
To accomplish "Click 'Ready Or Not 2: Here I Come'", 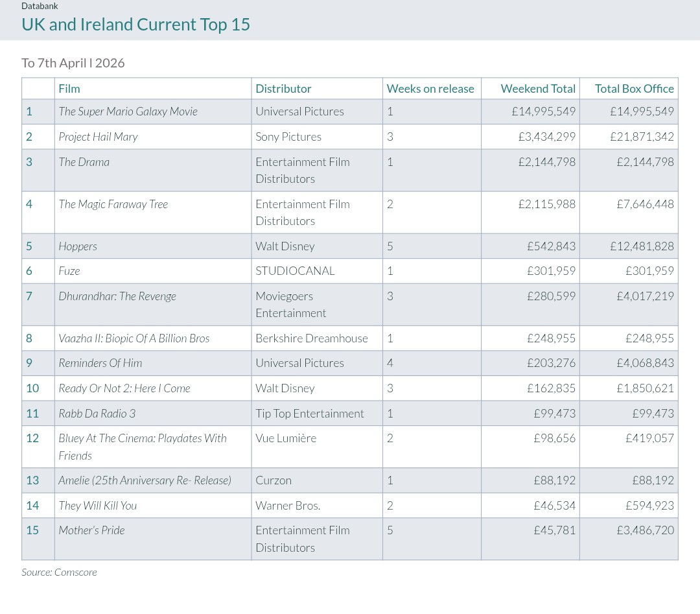I will point(124,388).
